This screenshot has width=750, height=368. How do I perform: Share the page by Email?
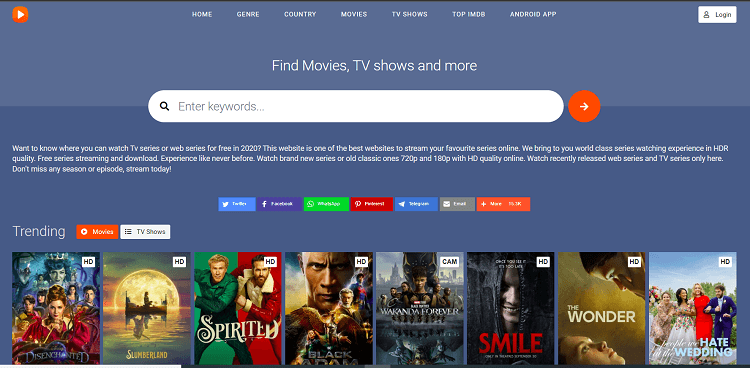coord(457,204)
